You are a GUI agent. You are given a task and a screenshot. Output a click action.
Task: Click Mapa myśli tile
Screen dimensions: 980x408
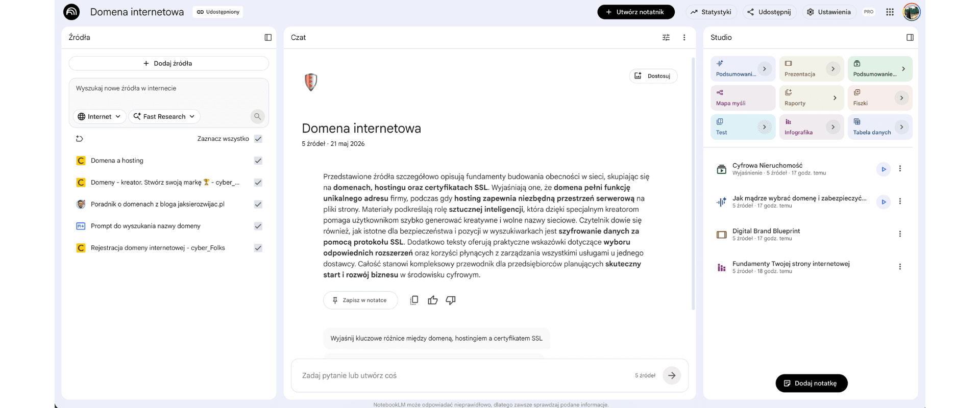coord(743,97)
